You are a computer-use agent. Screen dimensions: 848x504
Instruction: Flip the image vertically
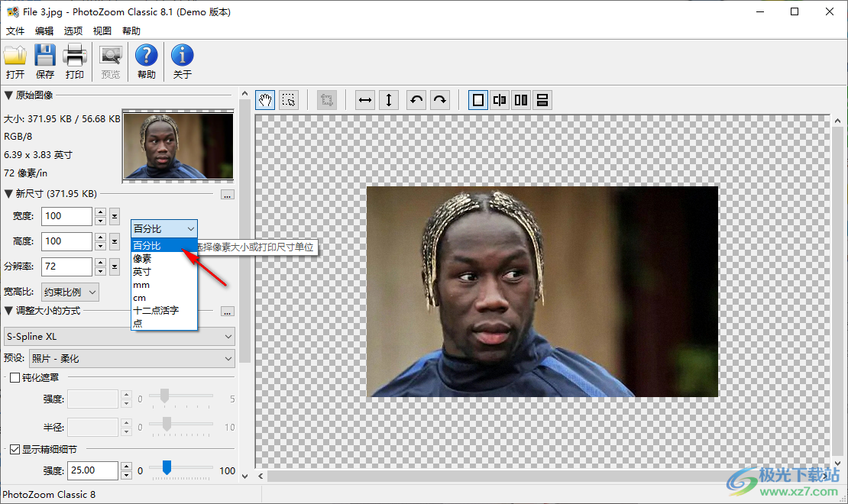389,100
